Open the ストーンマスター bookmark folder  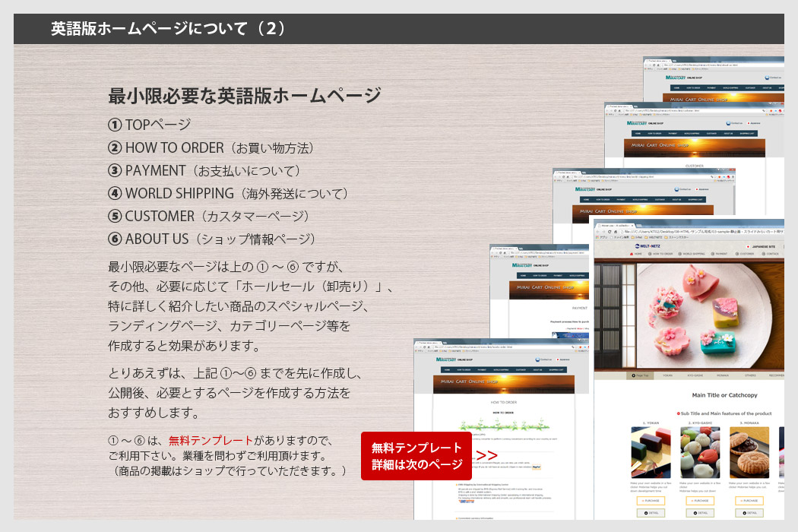pyautogui.click(x=676, y=237)
